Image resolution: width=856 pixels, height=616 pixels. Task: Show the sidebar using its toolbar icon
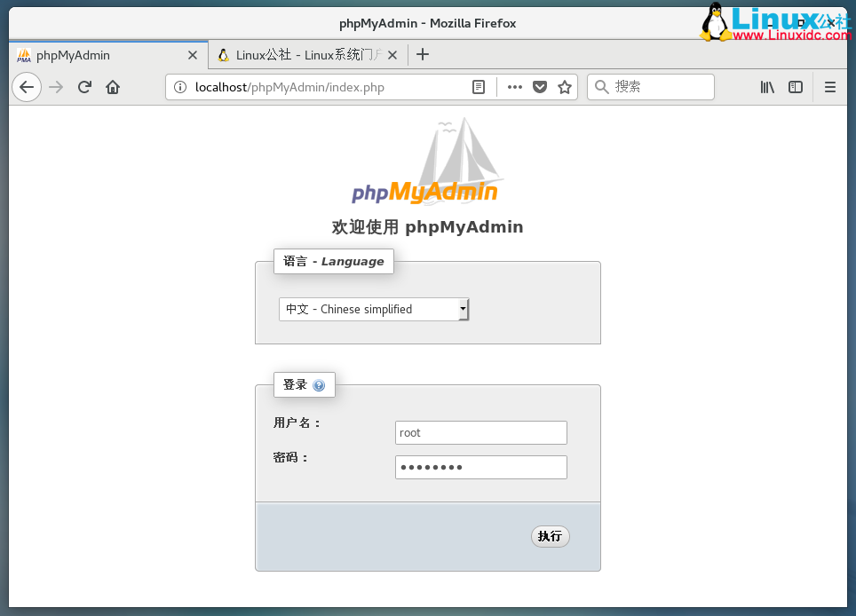796,87
